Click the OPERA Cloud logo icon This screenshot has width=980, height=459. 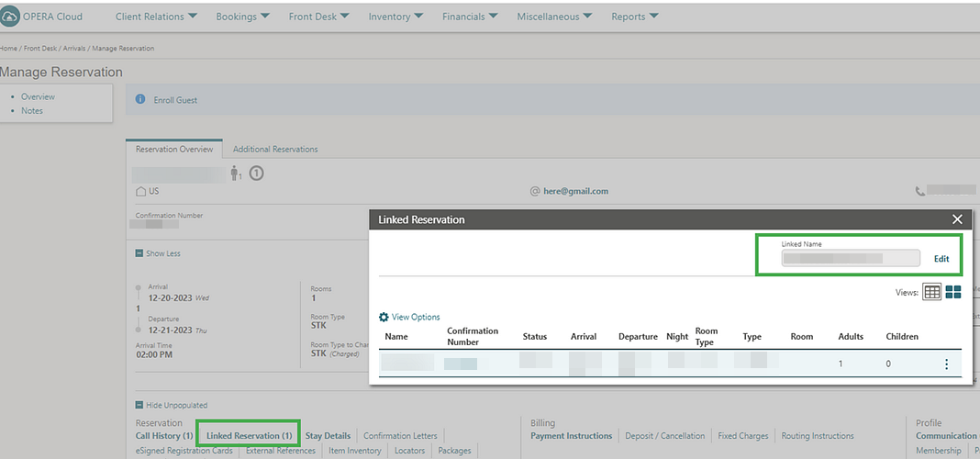[10, 17]
